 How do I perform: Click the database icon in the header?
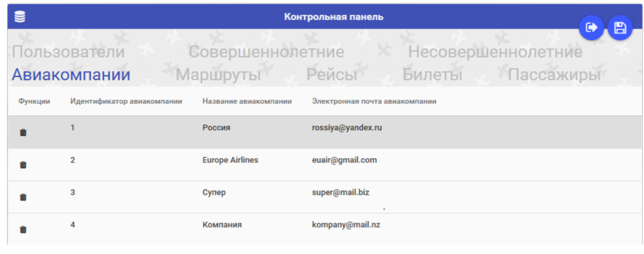pos(20,17)
